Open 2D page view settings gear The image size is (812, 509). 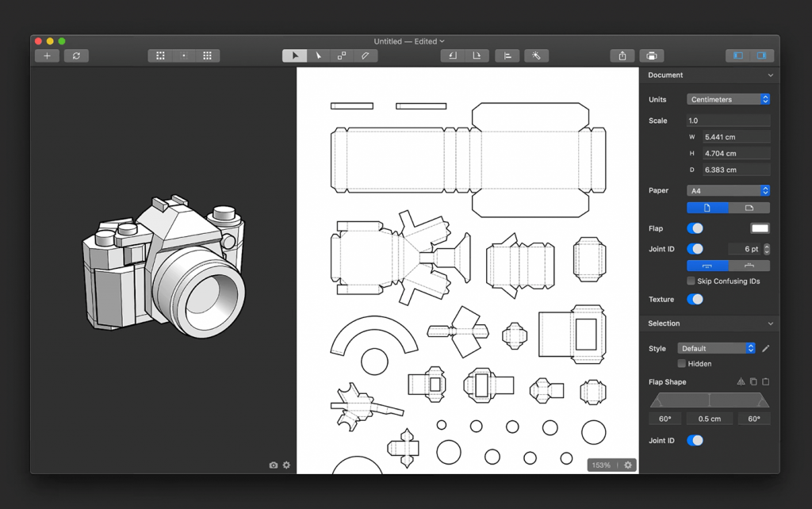[628, 465]
